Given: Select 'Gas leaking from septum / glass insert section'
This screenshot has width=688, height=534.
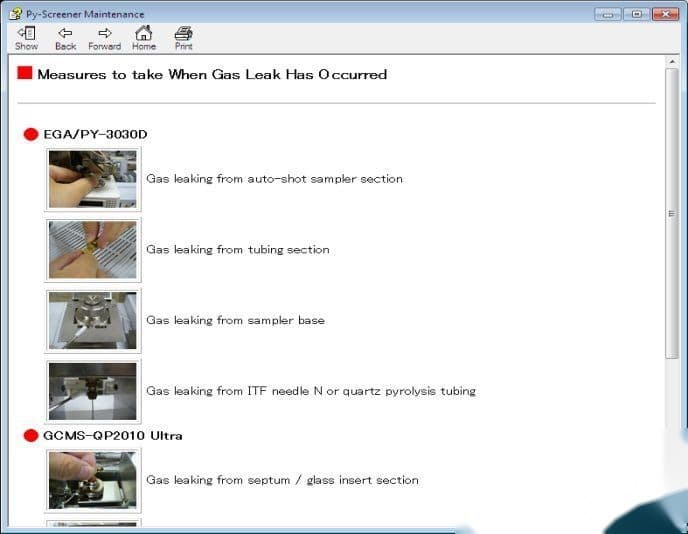Looking at the screenshot, I should 282,480.
